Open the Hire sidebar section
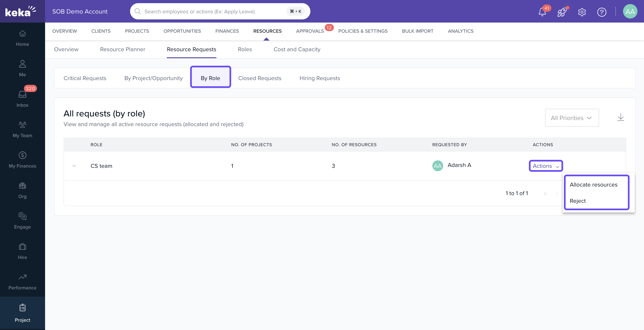Viewport: 644px width, 330px height. click(22, 251)
